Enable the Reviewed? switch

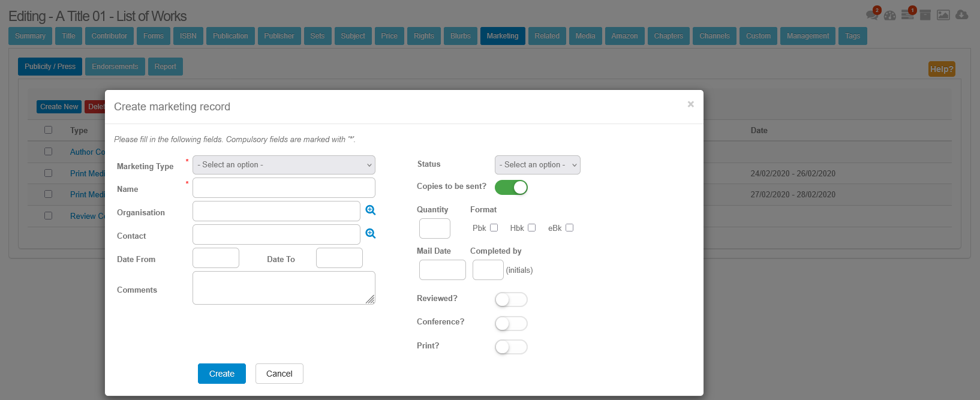point(511,299)
